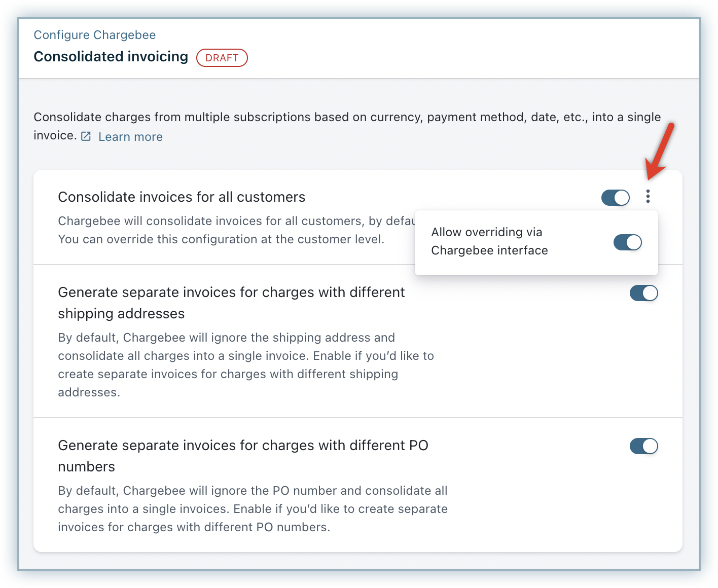
Task: Click the Consolidated invoicing page title
Action: tap(111, 57)
